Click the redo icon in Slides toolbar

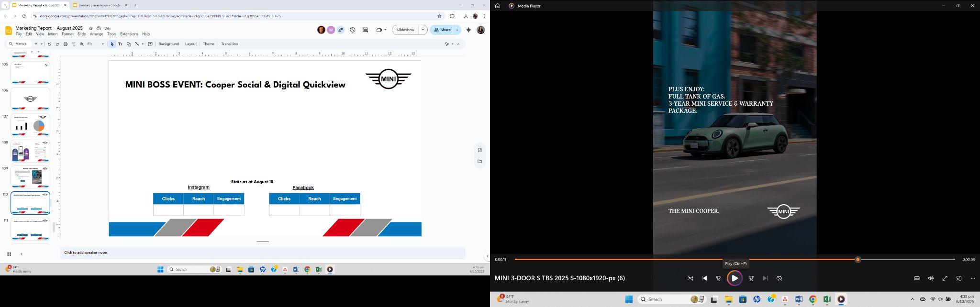pyautogui.click(x=57, y=44)
